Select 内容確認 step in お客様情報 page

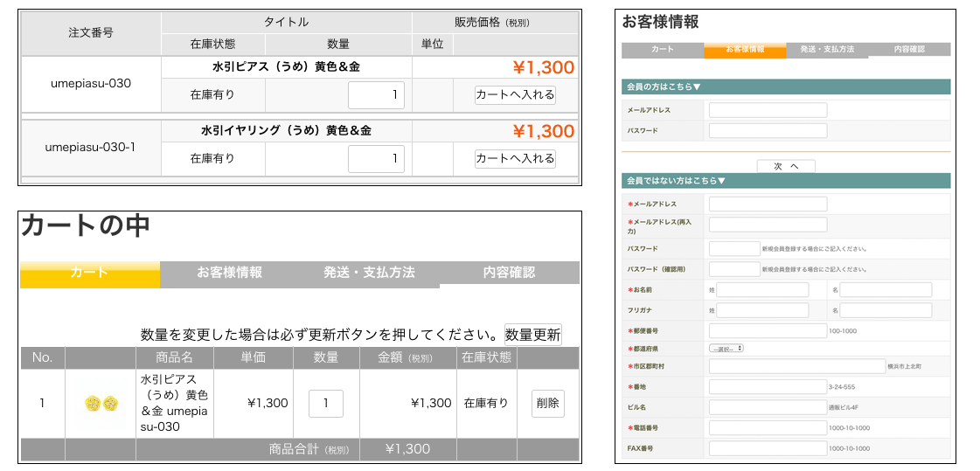click(x=909, y=49)
